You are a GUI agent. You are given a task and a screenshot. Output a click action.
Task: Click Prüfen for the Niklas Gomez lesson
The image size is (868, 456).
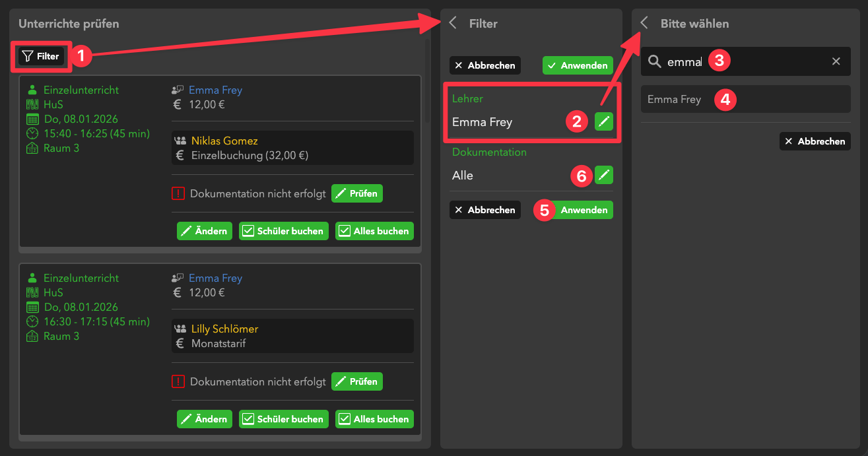tap(356, 193)
